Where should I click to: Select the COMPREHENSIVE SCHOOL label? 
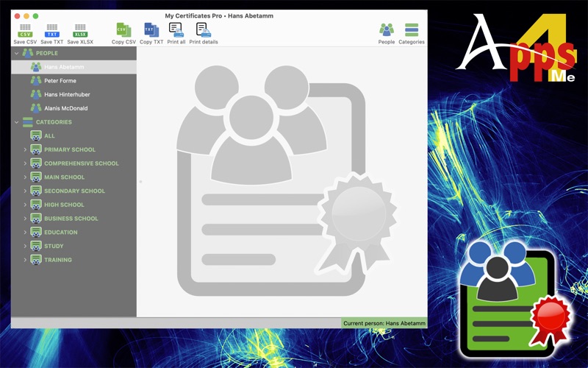tap(82, 163)
